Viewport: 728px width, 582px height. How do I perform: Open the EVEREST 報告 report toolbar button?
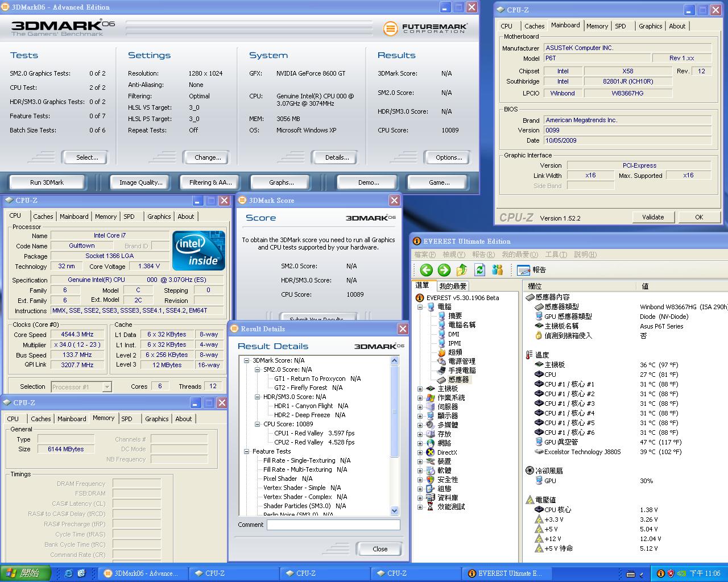point(532,270)
